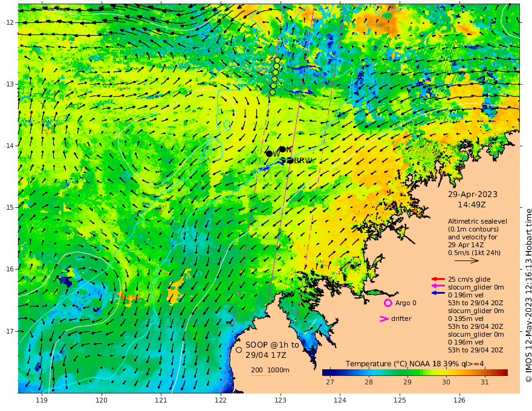Click the '29/04 17Z' text
The width and height of the screenshot is (532, 411).
tap(265, 355)
